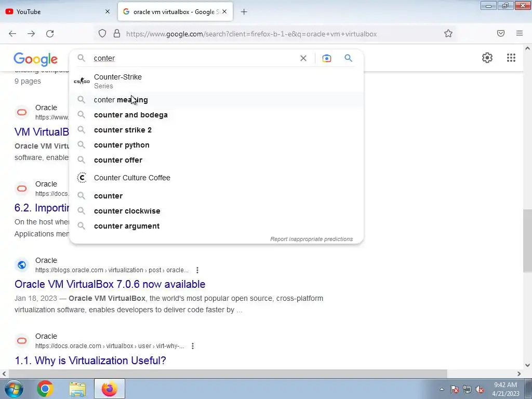Select 'counter strike 2' suggestion
Screen dimensions: 532x399
217,130
